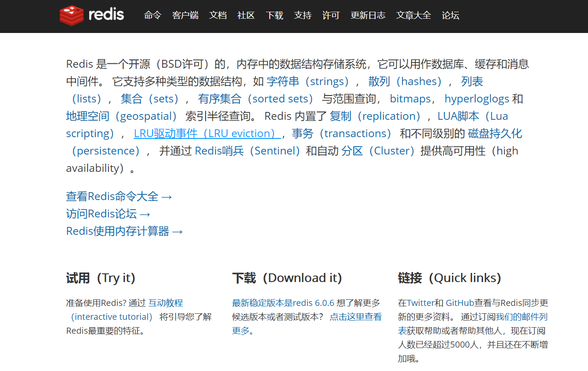
Task: Click 访问Redis论坛 → link
Action: pyautogui.click(x=108, y=214)
